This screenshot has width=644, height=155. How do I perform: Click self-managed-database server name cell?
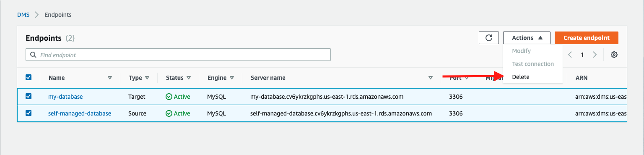click(x=341, y=113)
